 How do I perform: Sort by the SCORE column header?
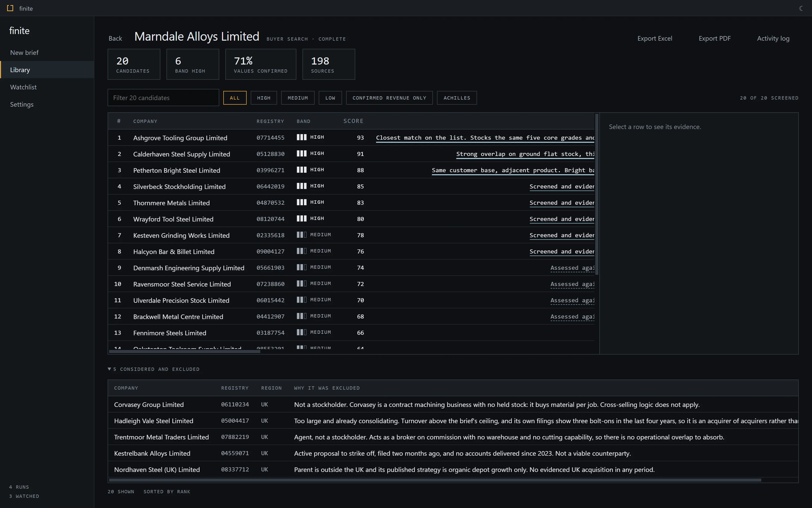pyautogui.click(x=353, y=121)
